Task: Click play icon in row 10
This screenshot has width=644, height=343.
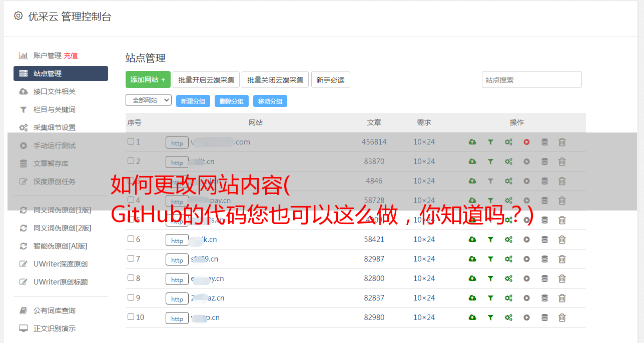Action: pyautogui.click(x=526, y=317)
